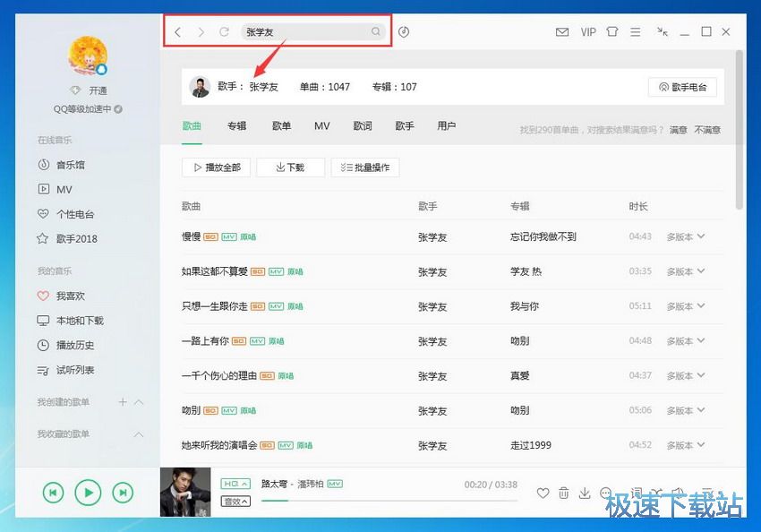Click the SQ badge next to 吻别 song

coord(210,411)
